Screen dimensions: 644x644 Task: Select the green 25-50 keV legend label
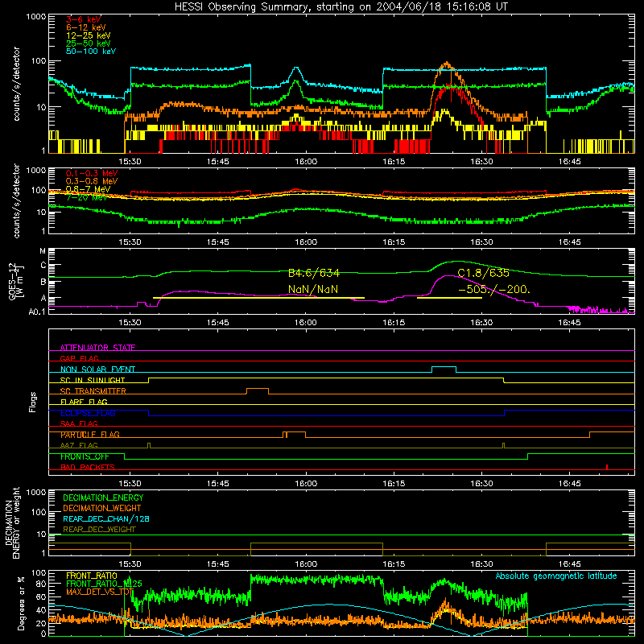(x=88, y=43)
